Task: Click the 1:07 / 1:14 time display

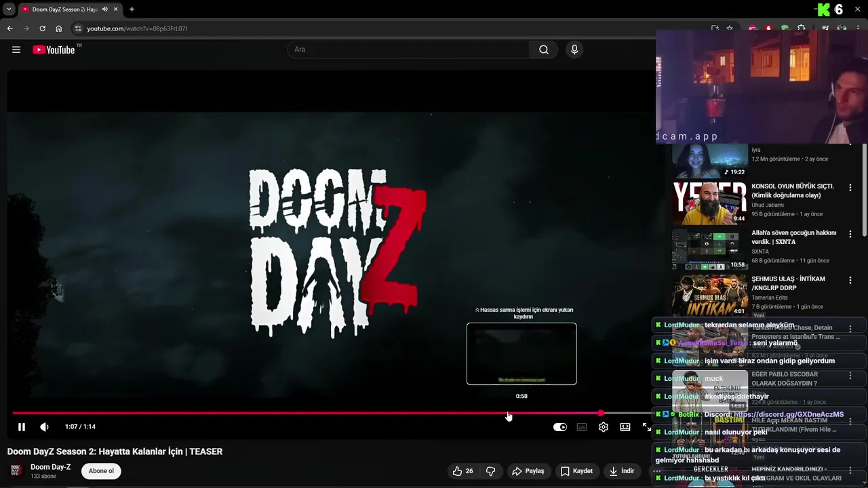Action: click(80, 427)
